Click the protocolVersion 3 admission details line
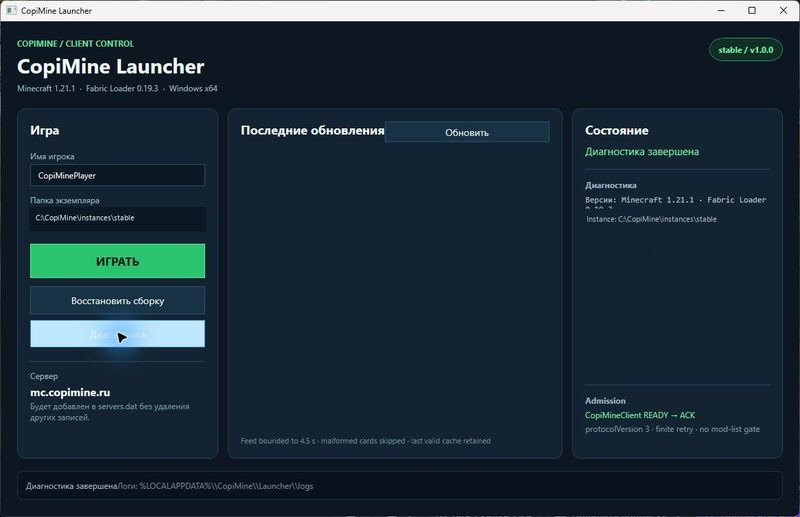Viewport: 800px width, 517px height. 672,429
